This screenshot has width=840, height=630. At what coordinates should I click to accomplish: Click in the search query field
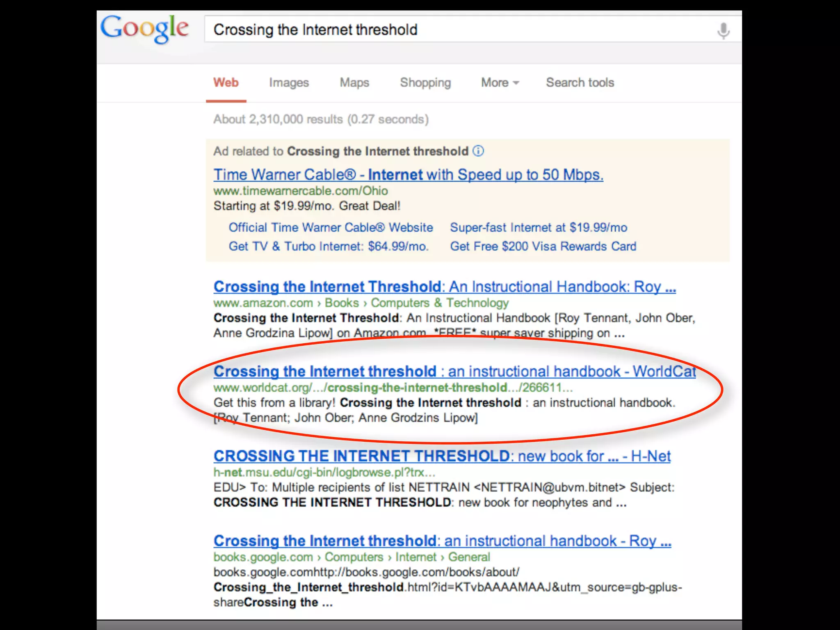click(451, 30)
